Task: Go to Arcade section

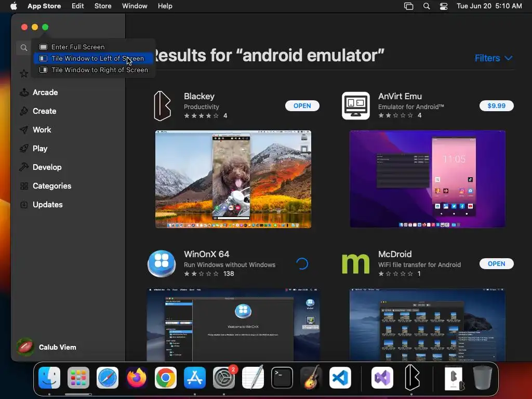Action: click(45, 92)
